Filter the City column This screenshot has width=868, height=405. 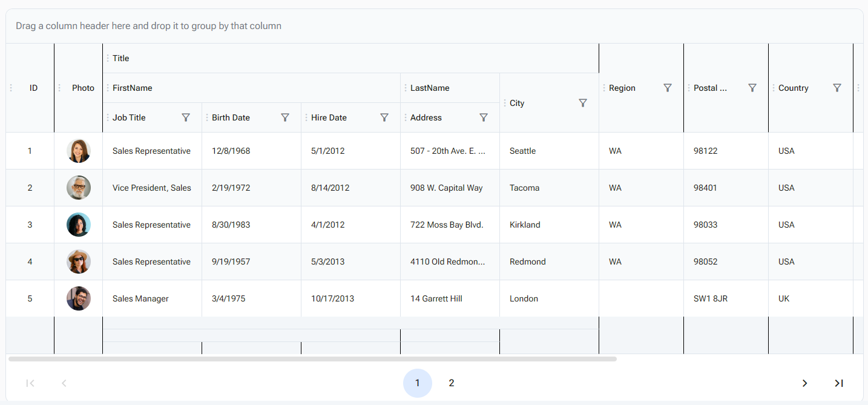583,102
